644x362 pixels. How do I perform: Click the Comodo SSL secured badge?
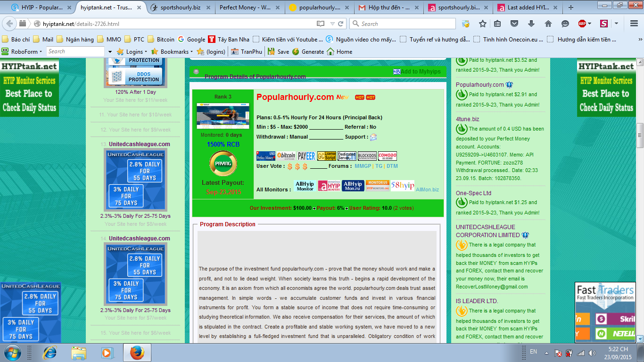388,156
